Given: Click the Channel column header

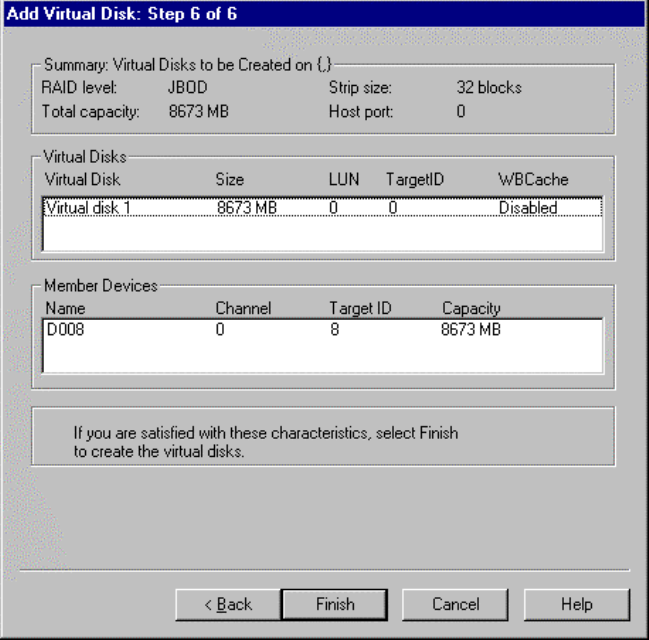Looking at the screenshot, I should (x=243, y=309).
